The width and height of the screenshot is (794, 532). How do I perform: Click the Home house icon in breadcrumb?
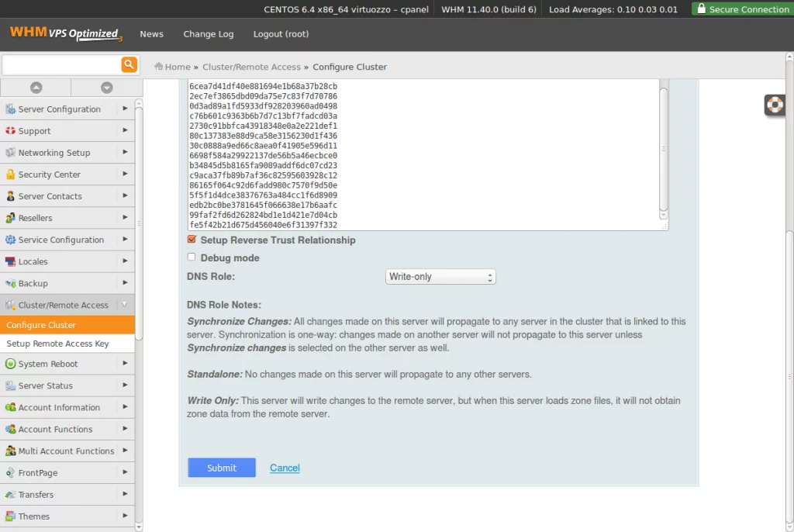pyautogui.click(x=158, y=67)
